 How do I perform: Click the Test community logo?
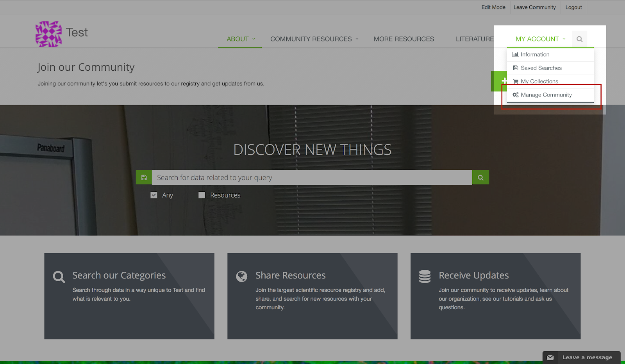(48, 34)
